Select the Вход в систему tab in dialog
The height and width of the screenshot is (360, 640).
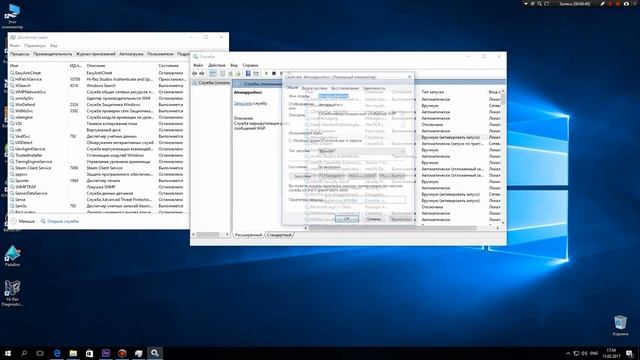[314, 88]
